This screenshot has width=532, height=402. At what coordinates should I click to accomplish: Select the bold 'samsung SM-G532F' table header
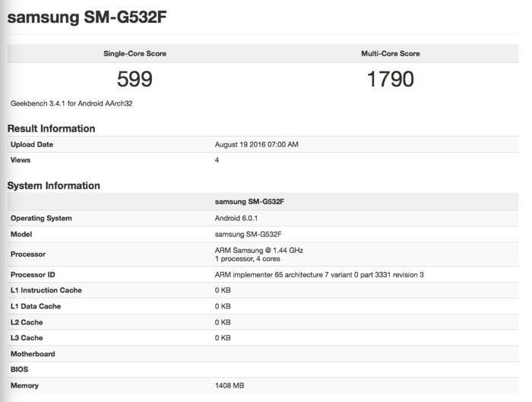249,201
